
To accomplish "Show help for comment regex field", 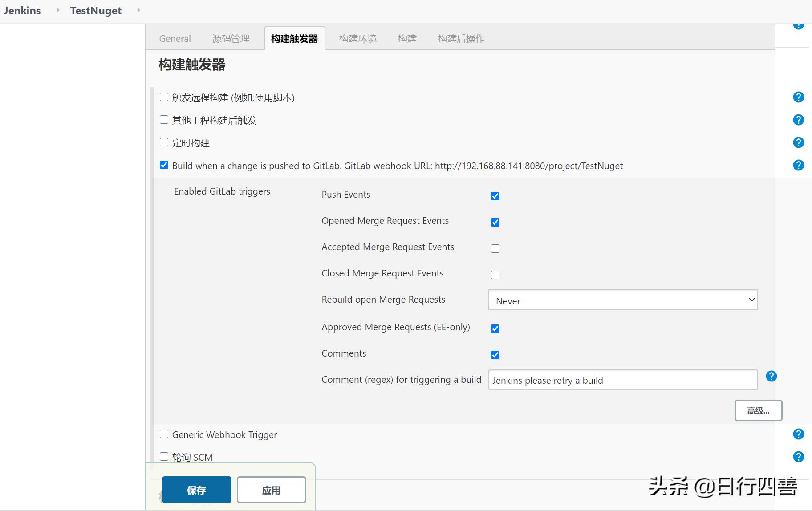I will pyautogui.click(x=771, y=376).
